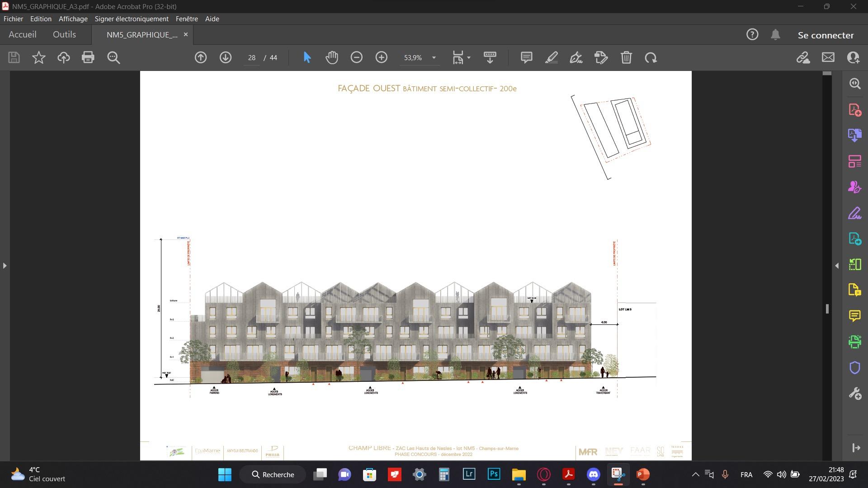Open the weather widget

pyautogui.click(x=38, y=474)
